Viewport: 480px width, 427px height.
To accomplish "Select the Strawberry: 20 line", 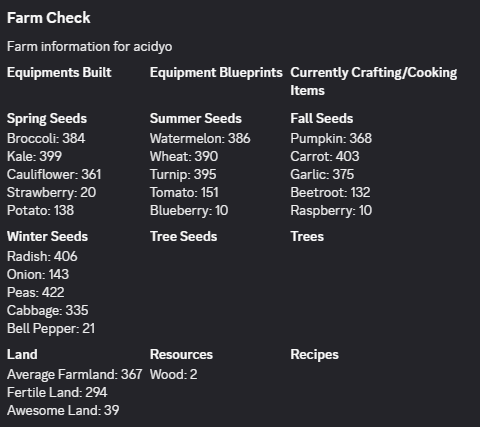I will (52, 193).
